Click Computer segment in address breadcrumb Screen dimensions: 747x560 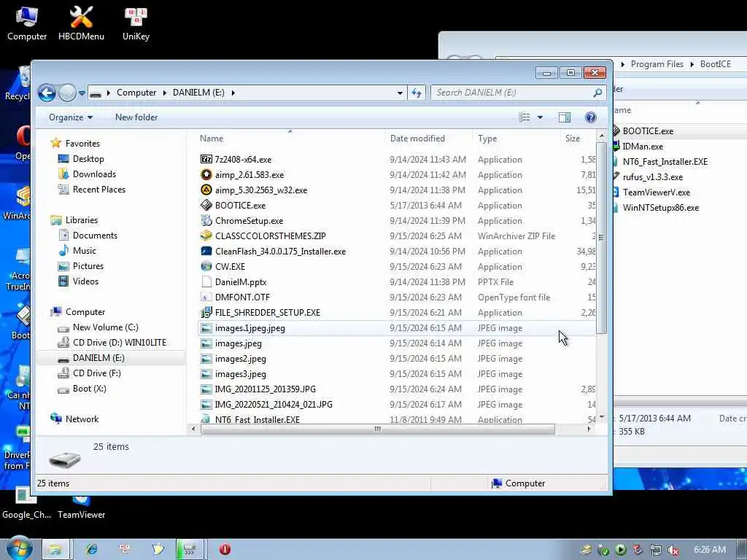pyautogui.click(x=136, y=93)
